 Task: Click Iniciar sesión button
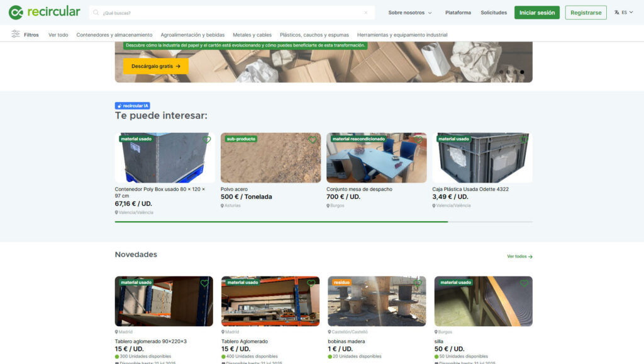(x=537, y=13)
